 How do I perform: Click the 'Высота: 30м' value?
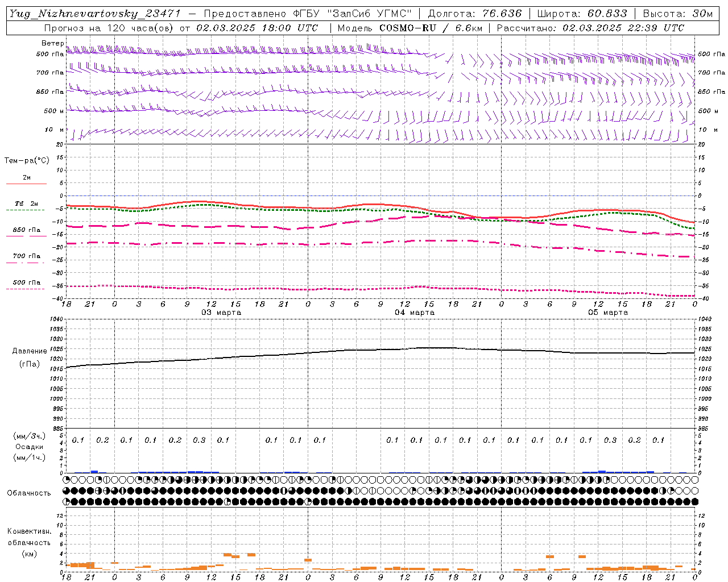[x=677, y=14]
